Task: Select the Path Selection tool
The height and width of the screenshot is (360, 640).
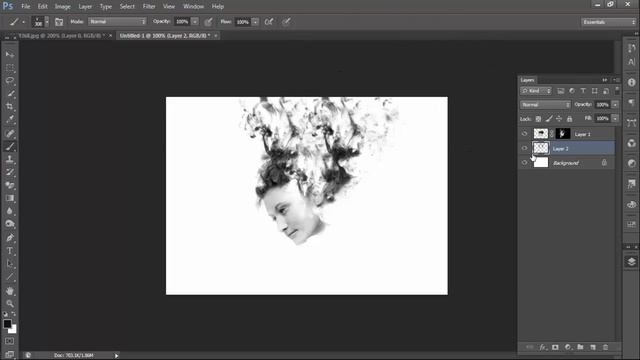Action: point(10,264)
